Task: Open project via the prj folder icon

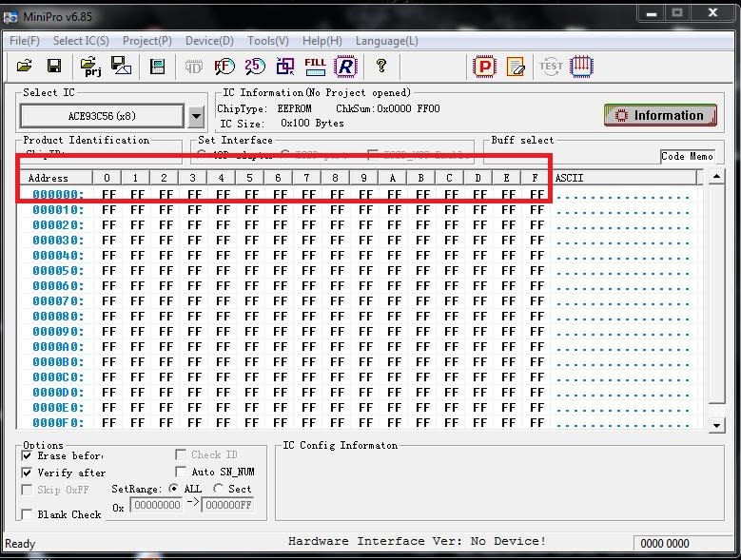Action: pos(91,67)
